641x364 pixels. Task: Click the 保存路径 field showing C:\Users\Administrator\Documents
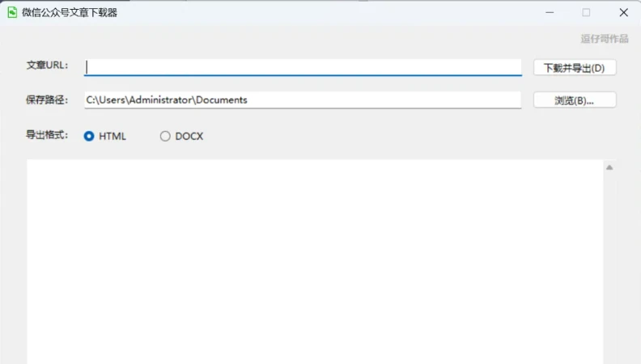[303, 100]
